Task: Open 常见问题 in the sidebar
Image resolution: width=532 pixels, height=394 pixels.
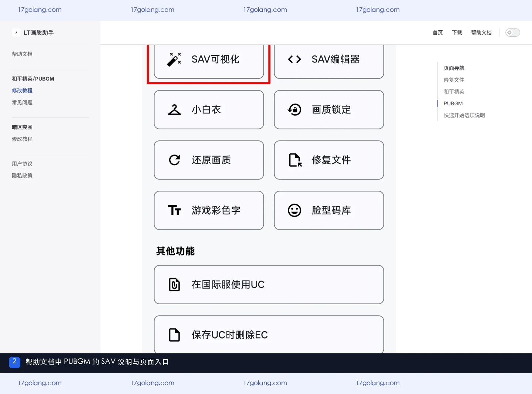Action: click(x=22, y=102)
